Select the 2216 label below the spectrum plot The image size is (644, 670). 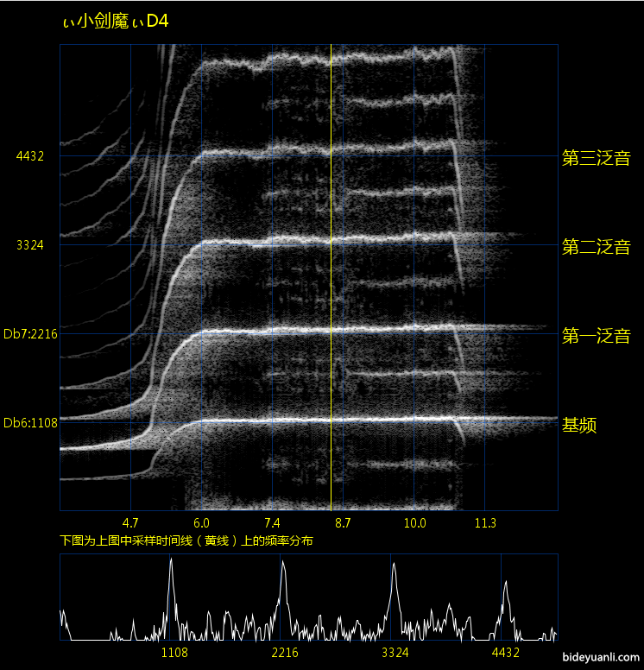click(x=285, y=652)
